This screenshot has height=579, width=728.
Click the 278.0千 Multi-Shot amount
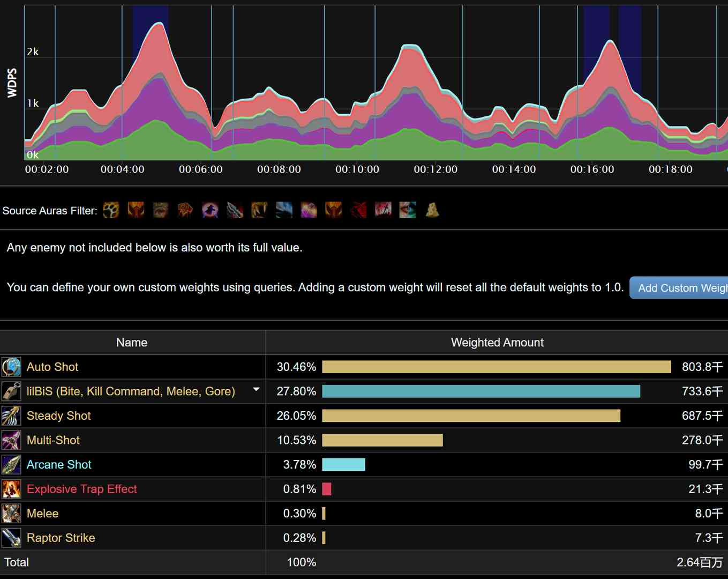(x=702, y=440)
